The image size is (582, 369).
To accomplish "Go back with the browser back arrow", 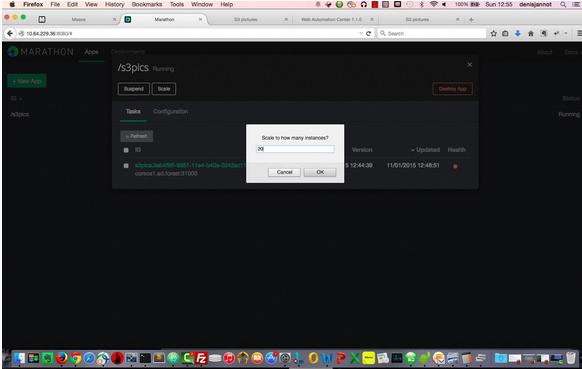I will [x=10, y=33].
